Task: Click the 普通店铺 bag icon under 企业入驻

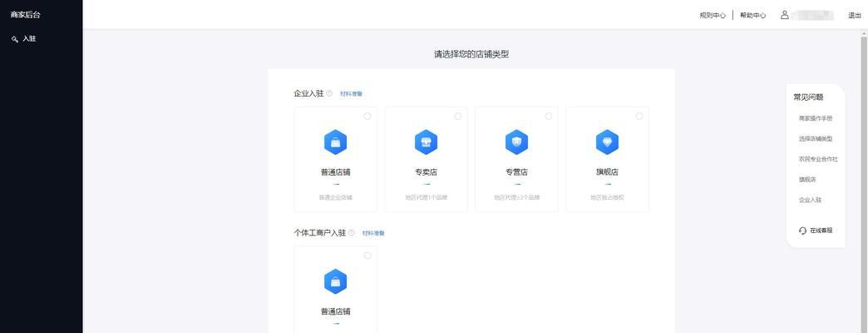Action: click(x=335, y=142)
